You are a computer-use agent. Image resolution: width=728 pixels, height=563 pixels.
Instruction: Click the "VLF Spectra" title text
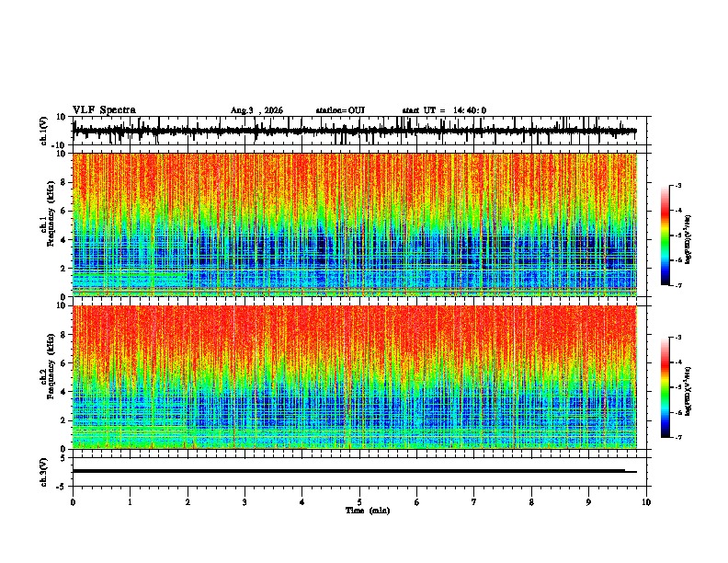click(104, 110)
